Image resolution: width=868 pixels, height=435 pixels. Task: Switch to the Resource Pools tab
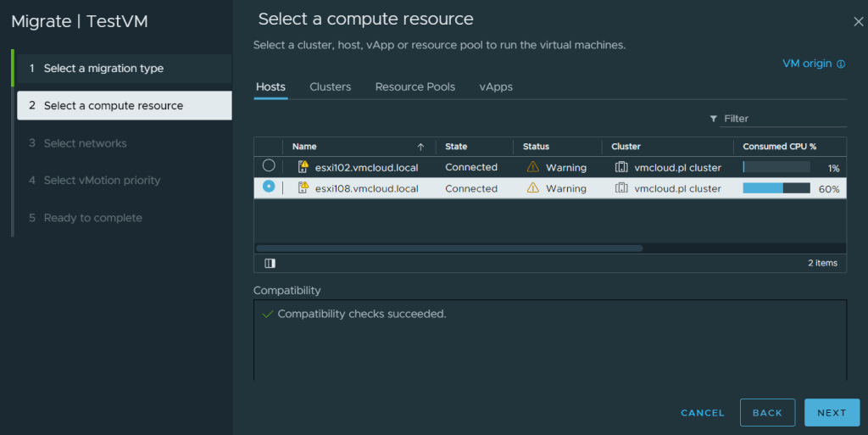point(415,86)
